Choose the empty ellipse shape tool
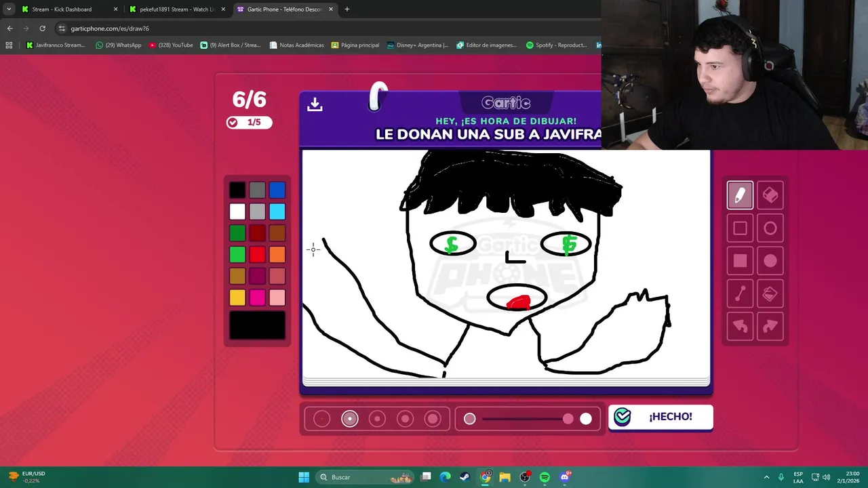This screenshot has width=868, height=488. pyautogui.click(x=770, y=228)
